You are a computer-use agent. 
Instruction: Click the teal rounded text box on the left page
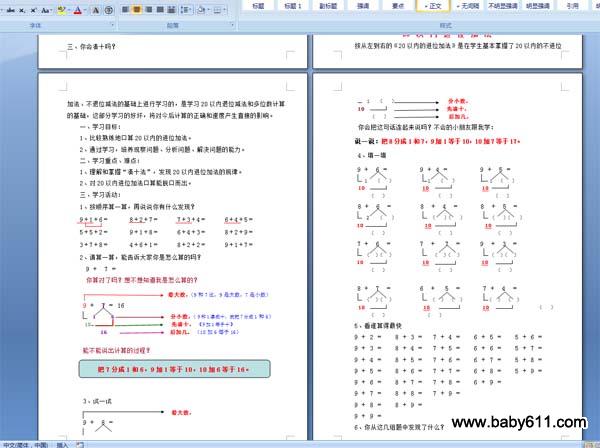[174, 369]
